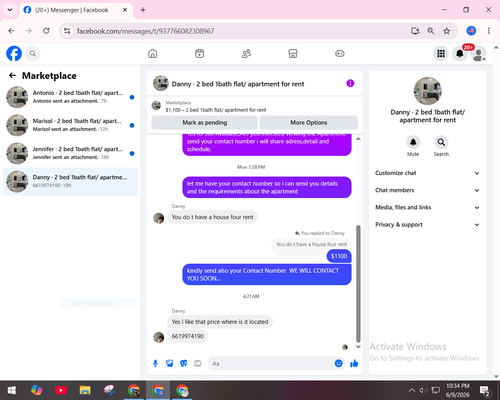Click the quoted reply preview above $1100
Viewport: 500px width, 400px height.
311,244
